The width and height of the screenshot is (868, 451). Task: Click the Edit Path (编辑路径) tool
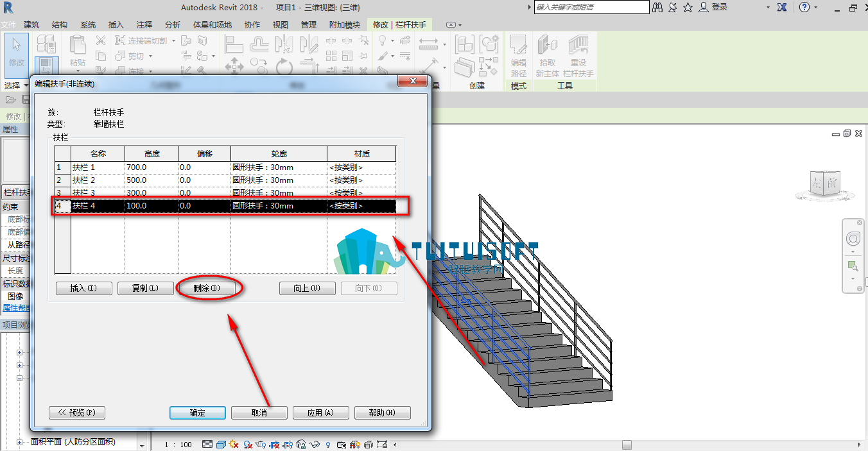coord(518,56)
